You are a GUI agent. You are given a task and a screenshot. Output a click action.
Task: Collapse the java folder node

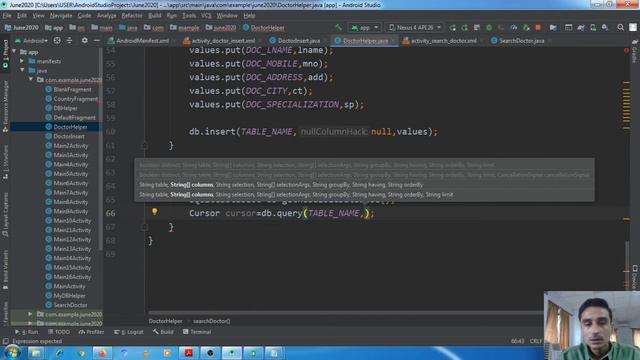point(22,71)
